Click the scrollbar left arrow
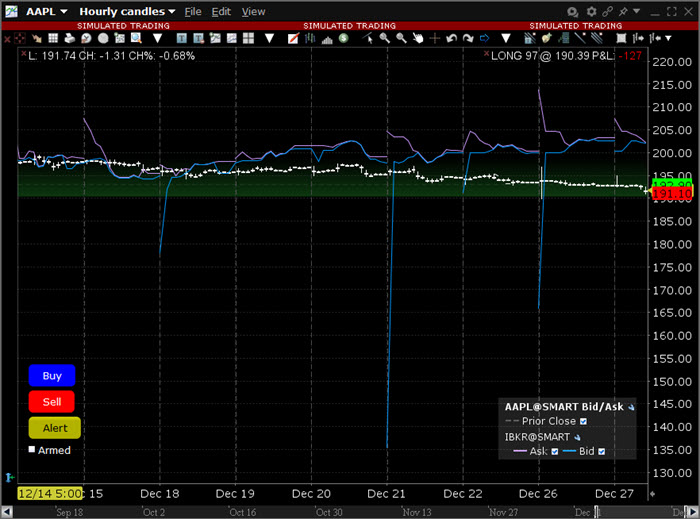 (x=7, y=512)
